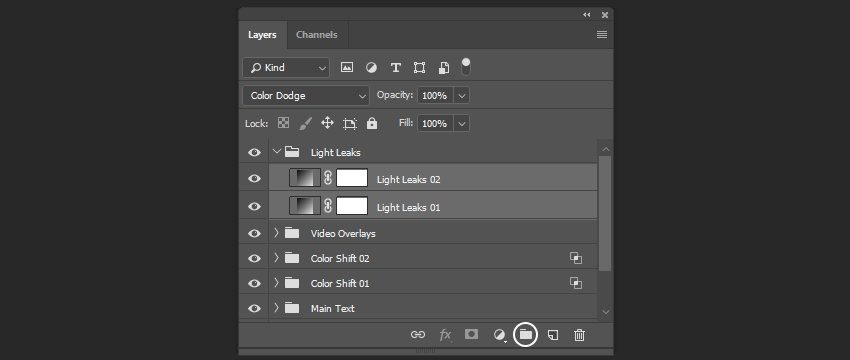The image size is (850, 360).
Task: Switch to the Channels tab
Action: (317, 35)
